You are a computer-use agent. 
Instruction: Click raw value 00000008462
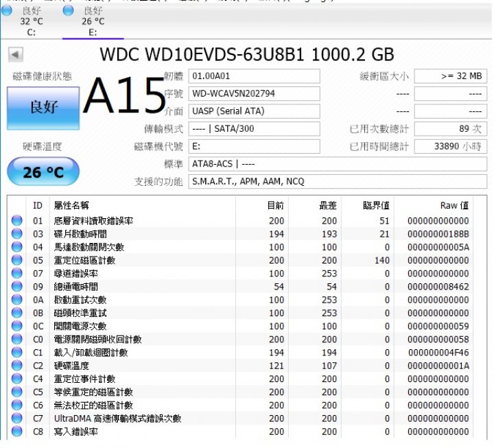438,287
